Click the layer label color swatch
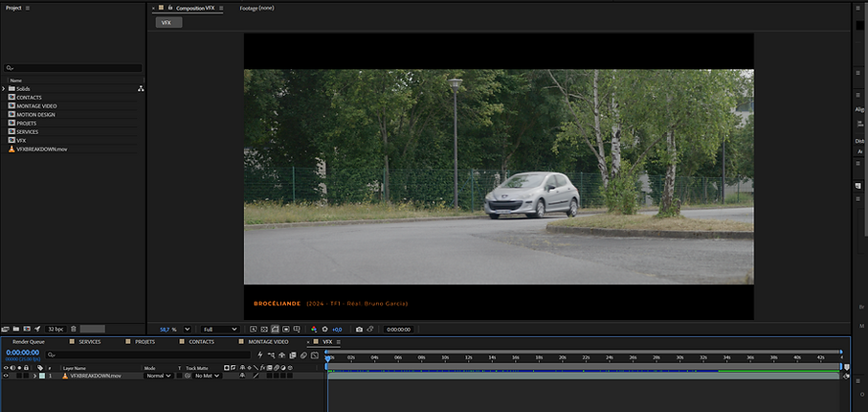This screenshot has width=868, height=412. coord(42,376)
